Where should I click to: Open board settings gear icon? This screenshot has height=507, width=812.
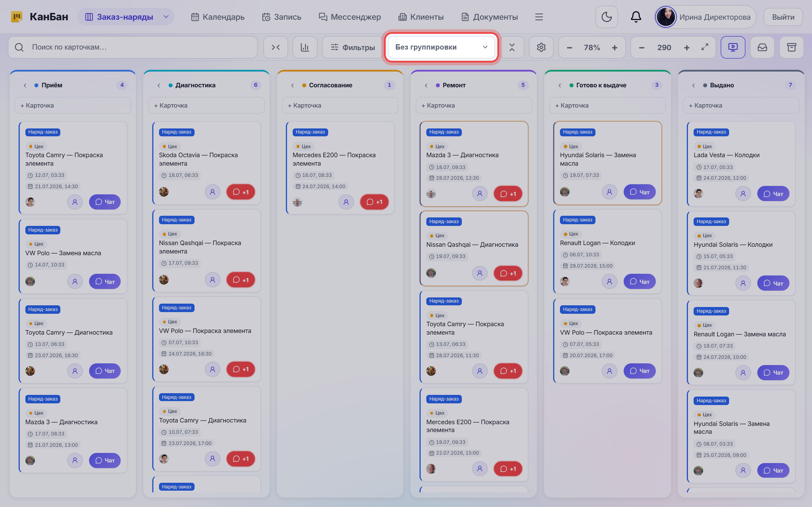[541, 47]
